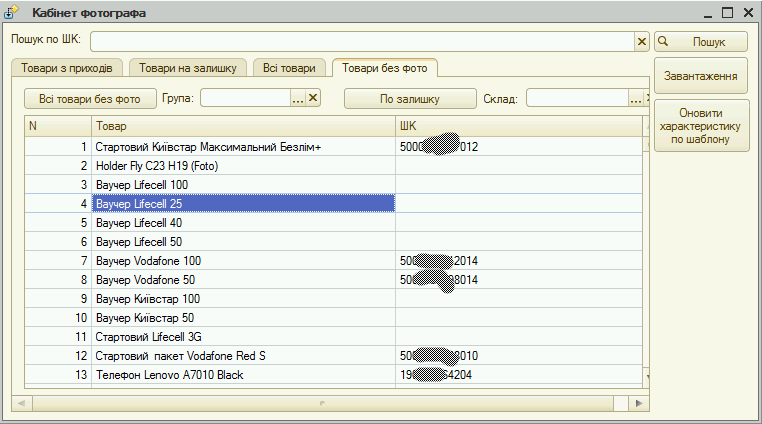Maximize the Кабінет фотографа window
The height and width of the screenshot is (424, 762).
click(727, 13)
